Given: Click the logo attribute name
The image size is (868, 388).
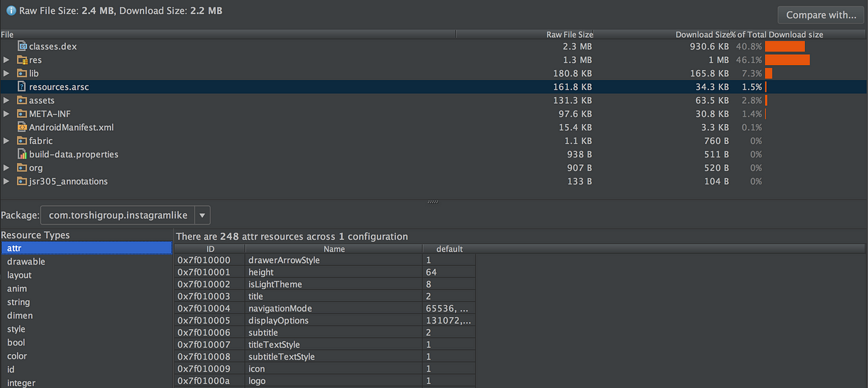Looking at the screenshot, I should pos(257,381).
